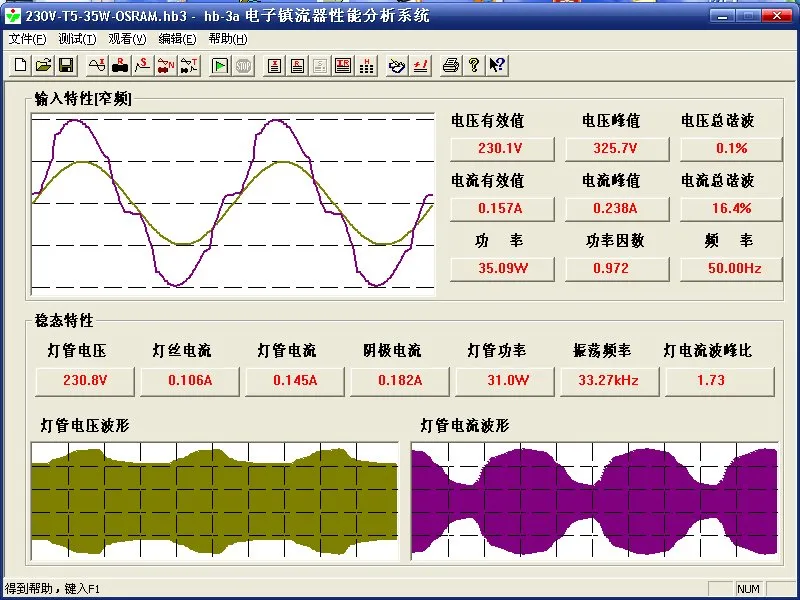Click the 0.972 power factor value

617,268
